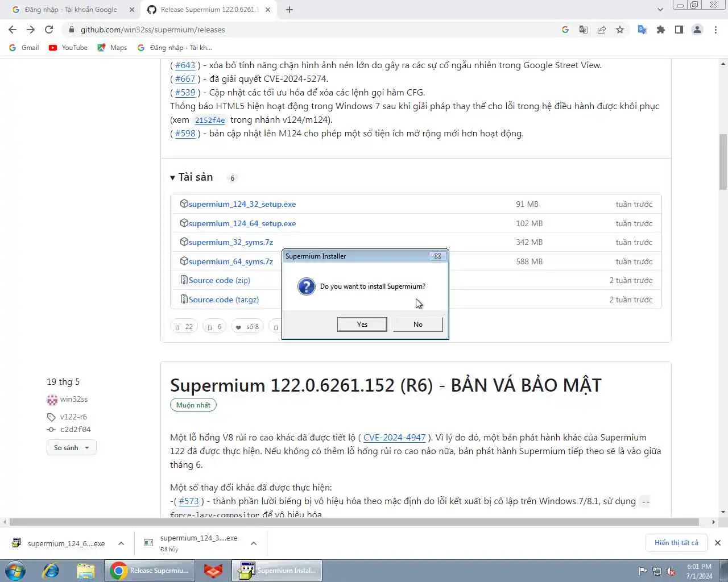Download supermium_124_32_setup.exe

pos(242,204)
